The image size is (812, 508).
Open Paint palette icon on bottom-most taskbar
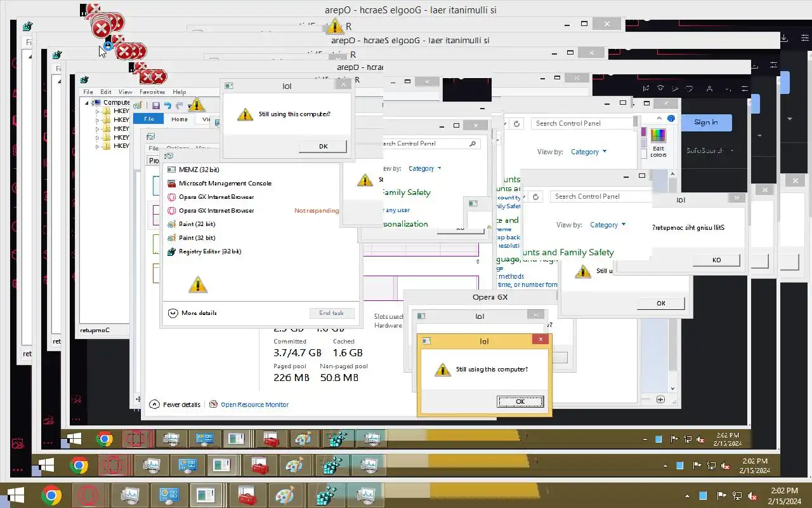(x=286, y=495)
